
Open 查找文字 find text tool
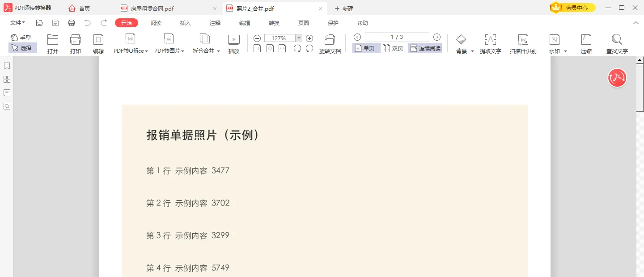pyautogui.click(x=617, y=44)
